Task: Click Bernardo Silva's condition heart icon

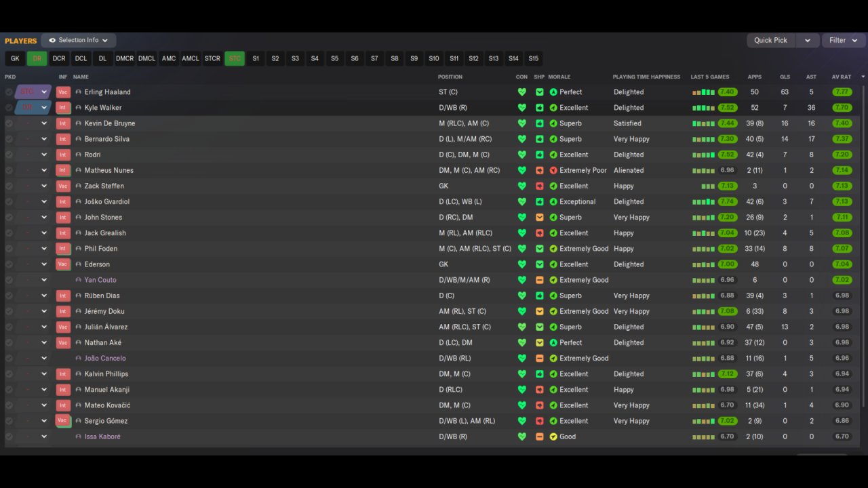Action: click(521, 139)
